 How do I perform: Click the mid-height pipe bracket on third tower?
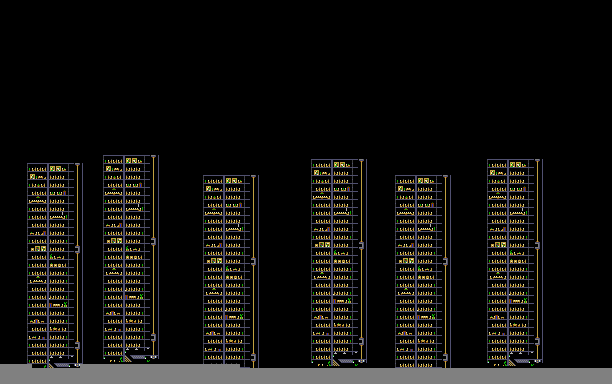pos(253,261)
